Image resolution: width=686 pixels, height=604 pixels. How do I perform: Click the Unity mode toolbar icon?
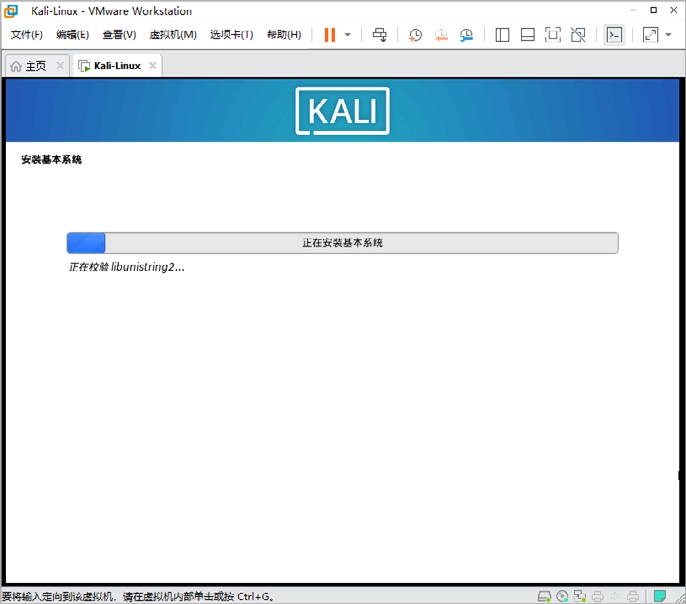point(578,35)
